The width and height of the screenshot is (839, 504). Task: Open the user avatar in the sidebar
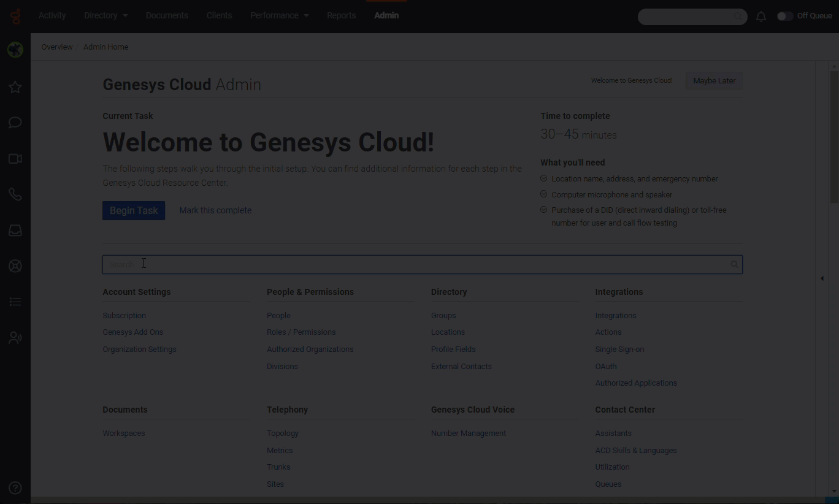pos(15,50)
